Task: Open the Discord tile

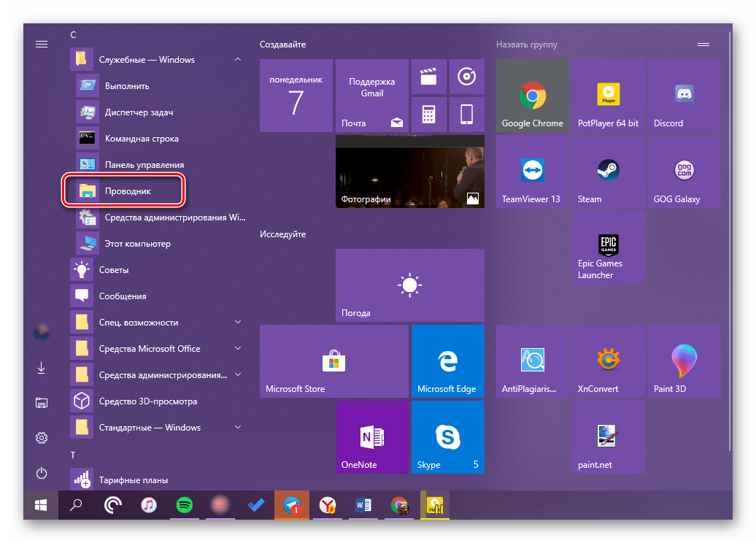Action: pyautogui.click(x=684, y=96)
